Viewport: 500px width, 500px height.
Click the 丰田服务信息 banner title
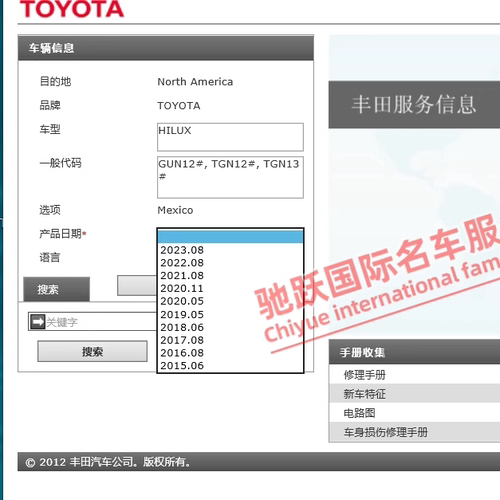point(414,104)
